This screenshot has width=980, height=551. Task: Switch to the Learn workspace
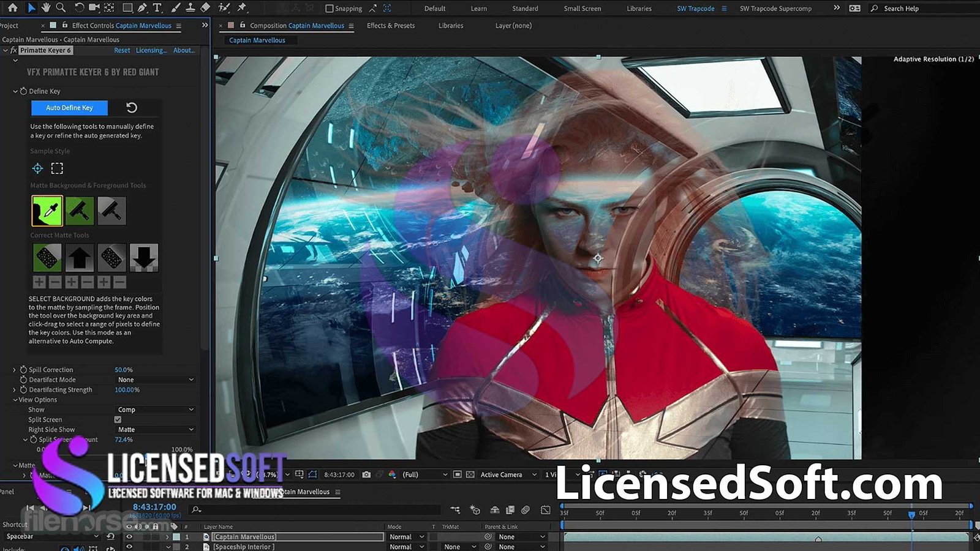479,9
